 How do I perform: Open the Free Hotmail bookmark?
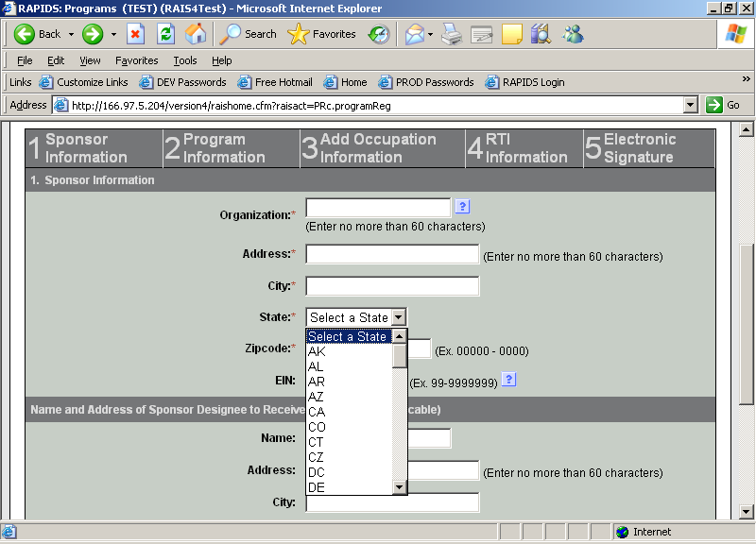point(275,82)
